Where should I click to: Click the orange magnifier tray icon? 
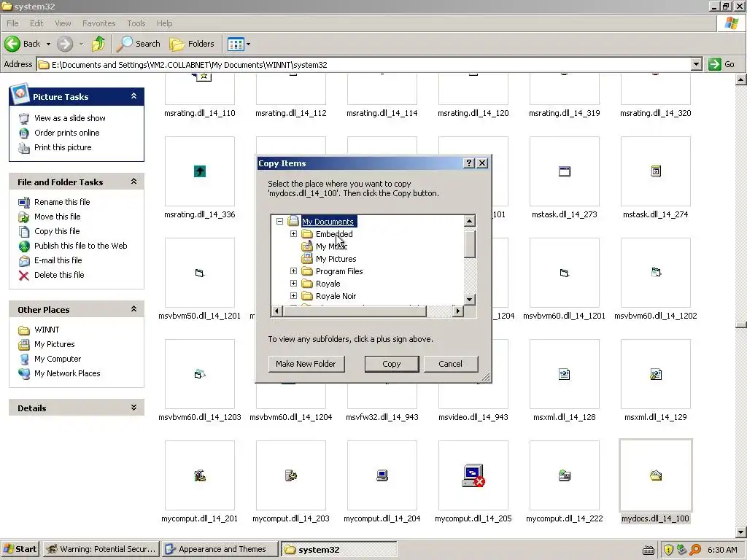click(695, 550)
